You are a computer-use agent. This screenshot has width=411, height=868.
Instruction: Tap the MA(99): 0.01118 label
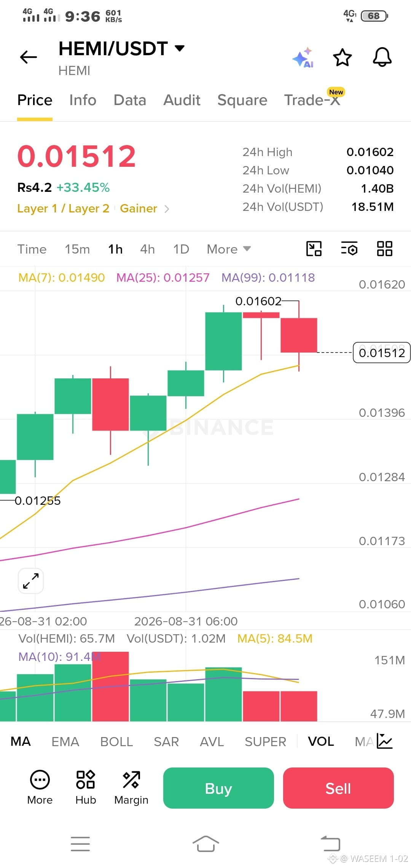[x=268, y=278]
